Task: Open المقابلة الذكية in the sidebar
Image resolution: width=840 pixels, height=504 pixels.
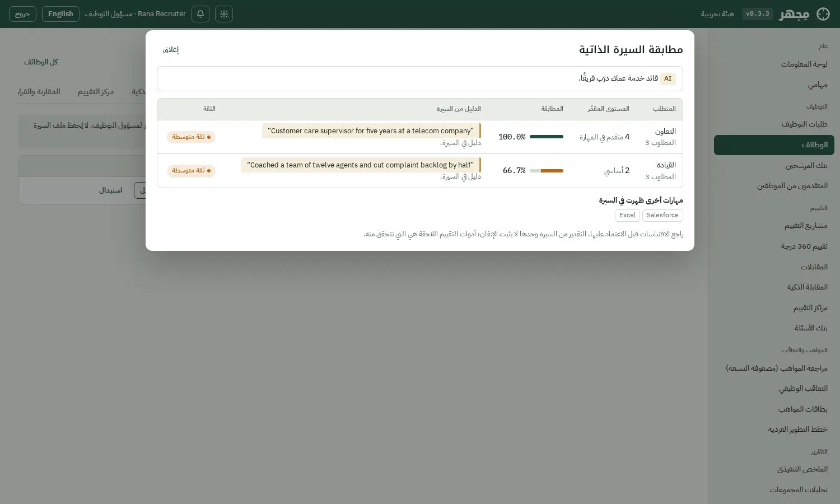Action: click(x=774, y=287)
